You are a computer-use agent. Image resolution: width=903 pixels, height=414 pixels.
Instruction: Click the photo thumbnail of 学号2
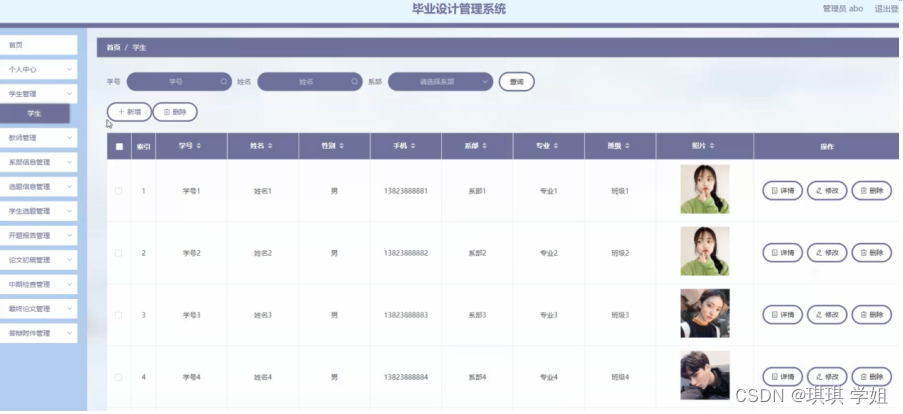tap(705, 251)
